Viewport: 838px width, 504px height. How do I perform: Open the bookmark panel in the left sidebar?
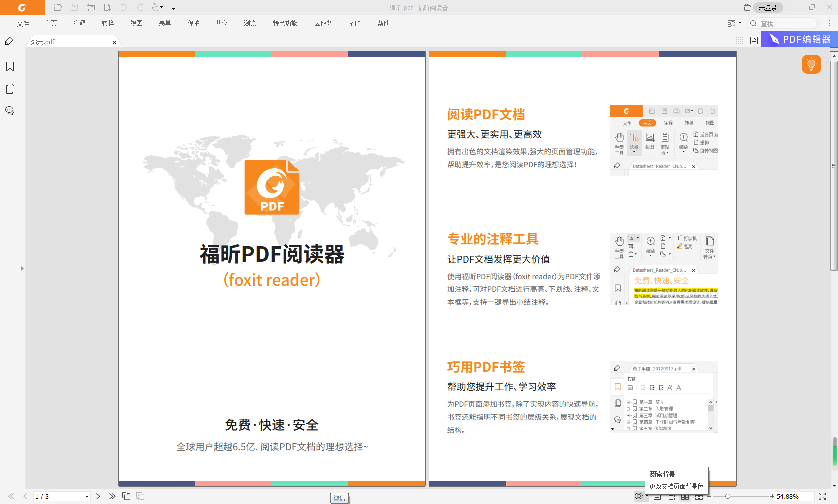click(10, 66)
